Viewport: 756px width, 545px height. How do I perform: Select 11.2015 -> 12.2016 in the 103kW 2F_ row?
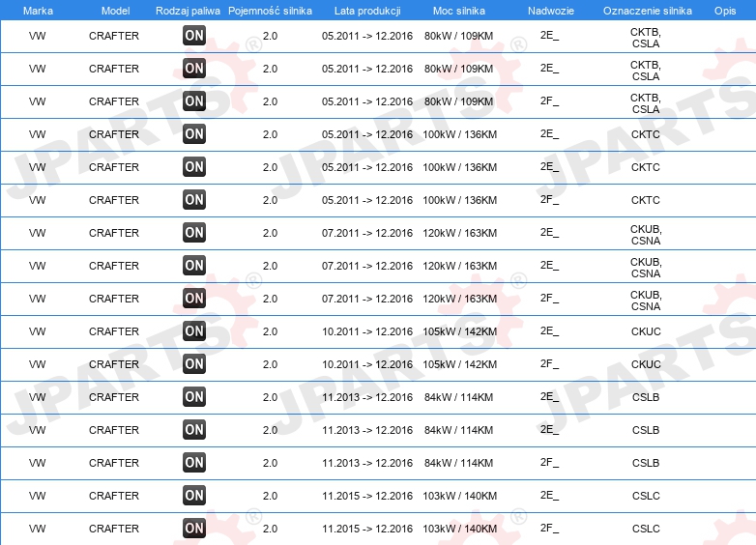367,529
